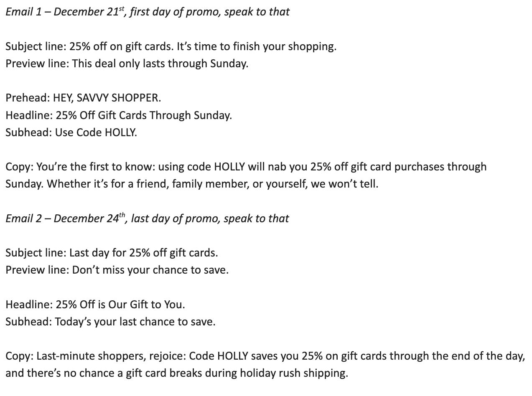Click the 'Use Code HOLLY.' subhead
The height and width of the screenshot is (396, 532).
coord(96,132)
